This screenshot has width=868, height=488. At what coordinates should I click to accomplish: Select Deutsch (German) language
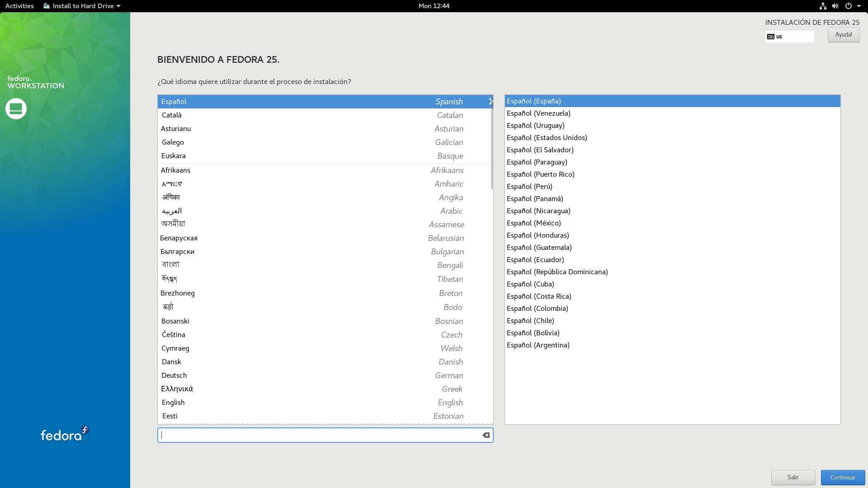(325, 375)
